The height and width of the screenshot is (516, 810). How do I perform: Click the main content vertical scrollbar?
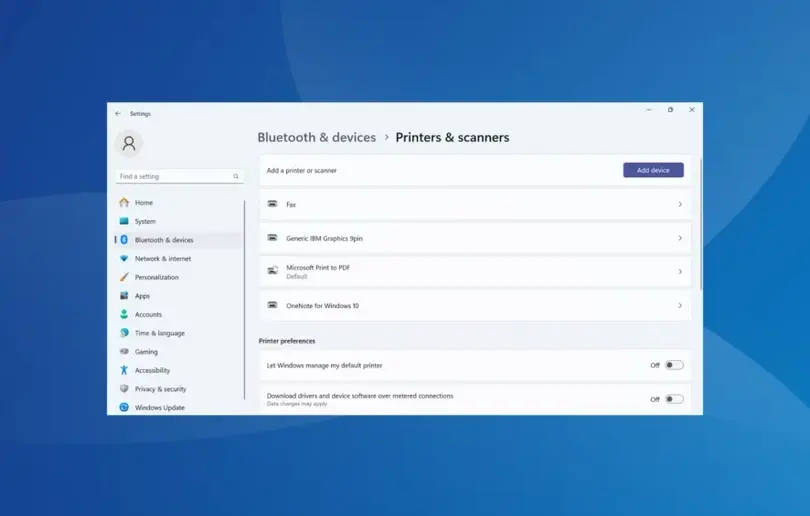click(x=700, y=224)
